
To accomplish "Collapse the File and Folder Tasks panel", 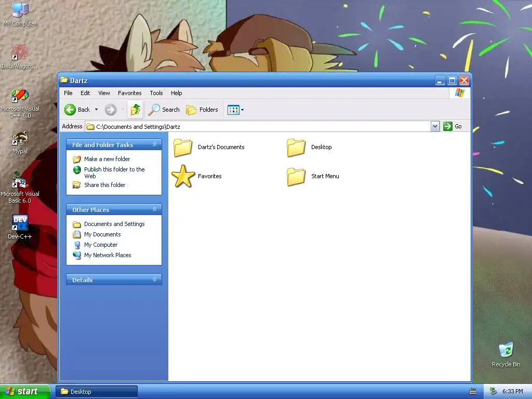I will click(154, 144).
